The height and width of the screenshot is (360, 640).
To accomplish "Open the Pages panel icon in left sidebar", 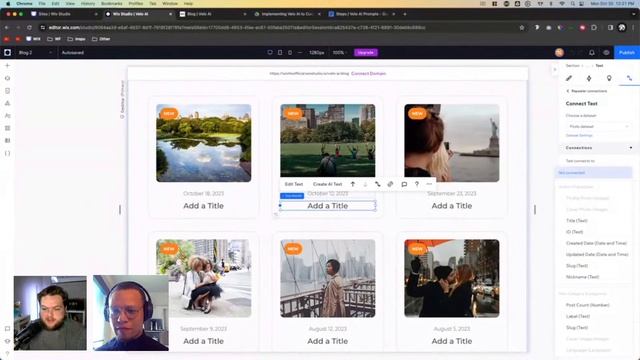I will click(7, 91).
